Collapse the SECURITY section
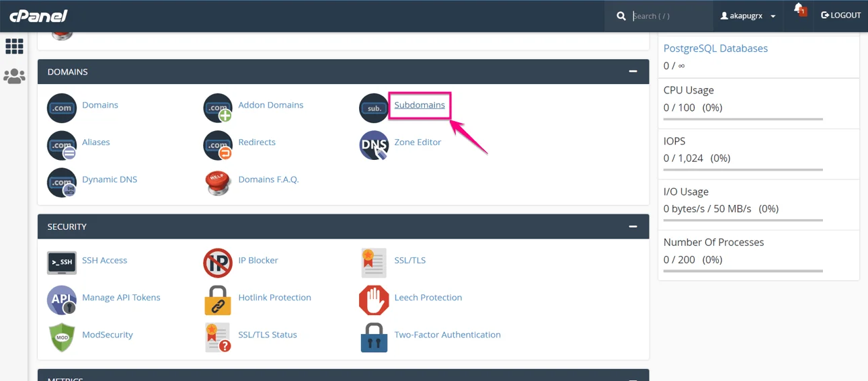Image resolution: width=868 pixels, height=381 pixels. 633,226
